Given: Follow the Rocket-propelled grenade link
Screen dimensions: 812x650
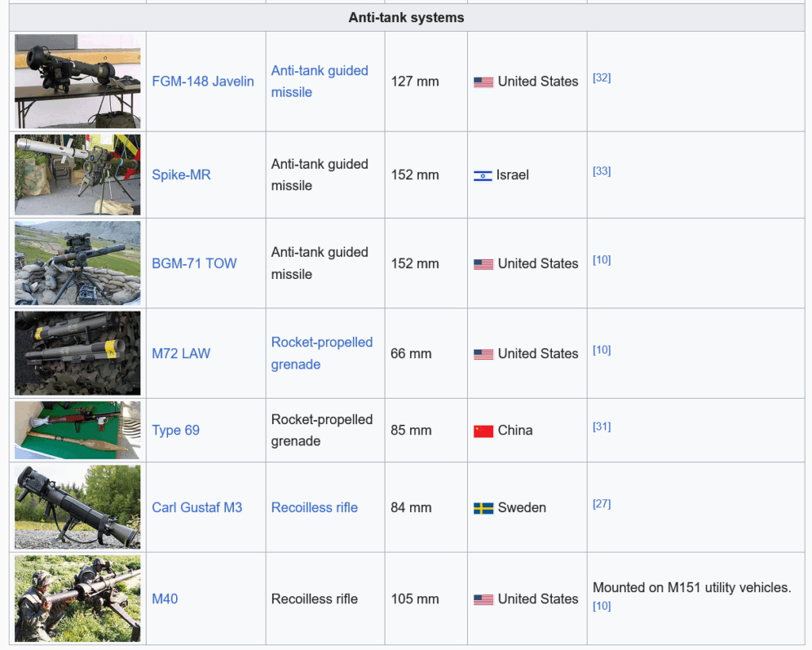Looking at the screenshot, I should click(322, 354).
